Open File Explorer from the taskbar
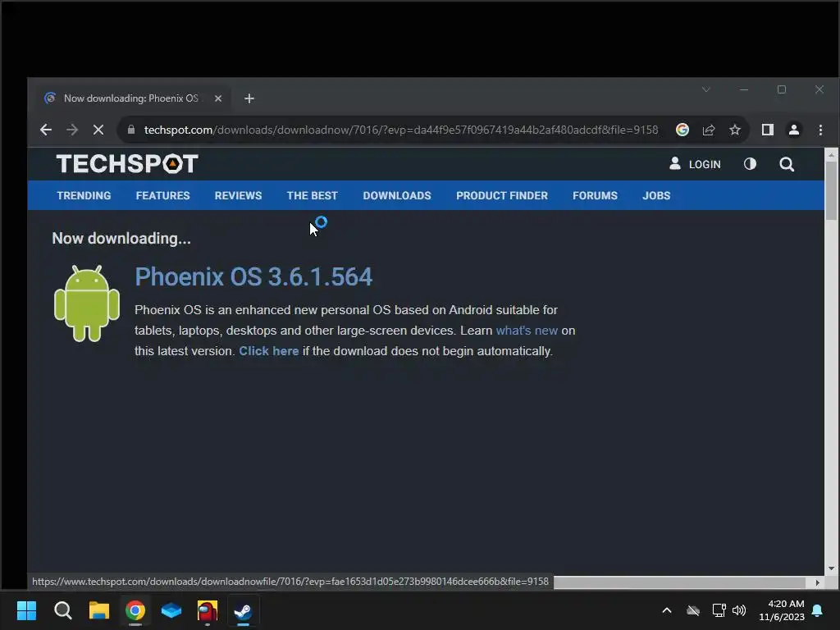The image size is (840, 630). pos(99,610)
